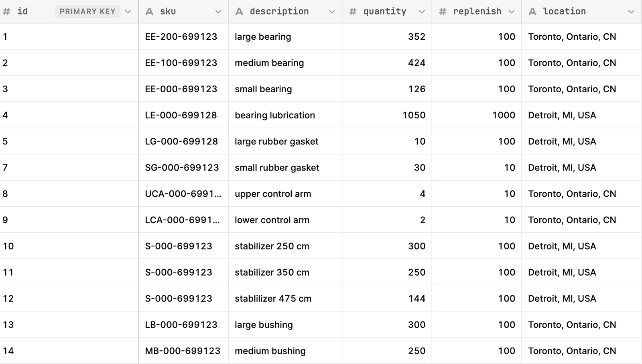Click the number type icon of replenish column

(x=443, y=12)
